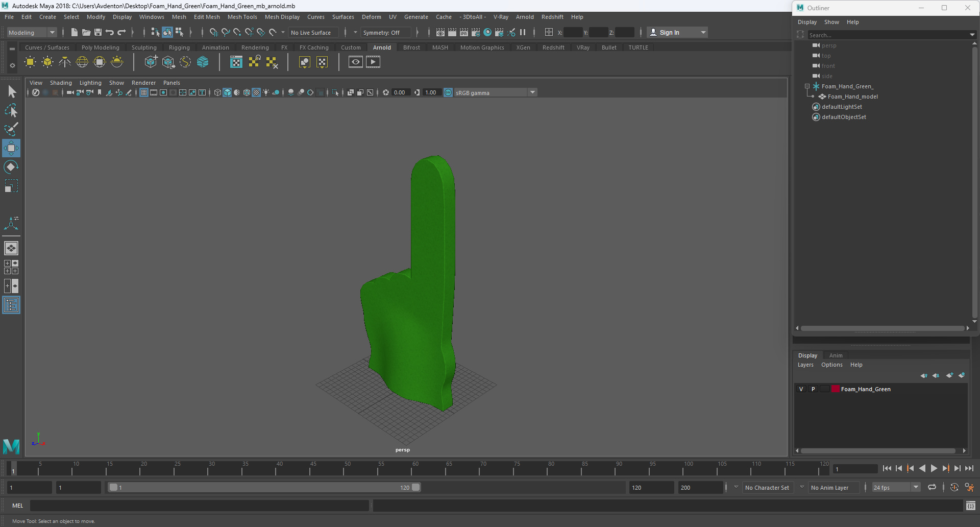Viewport: 980px width, 527px height.
Task: Click the Arnold Curve Collector shelf icon
Action: (x=185, y=62)
